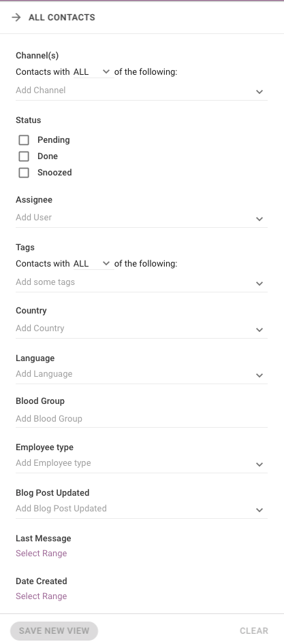284x644 pixels.
Task: Open the Tags ALL condition dropdown
Action: (x=93, y=264)
